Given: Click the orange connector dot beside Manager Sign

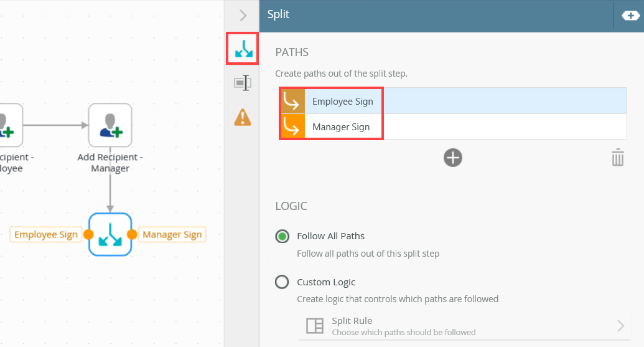Looking at the screenshot, I should 132,235.
